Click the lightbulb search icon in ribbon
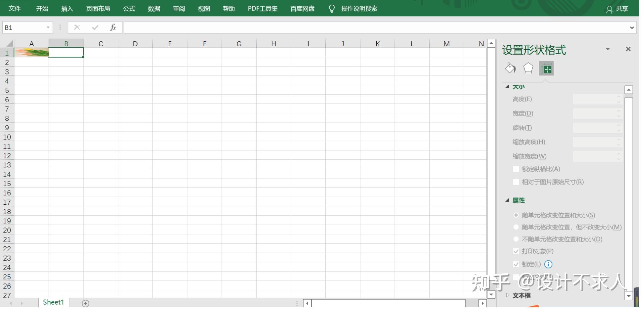 click(331, 9)
